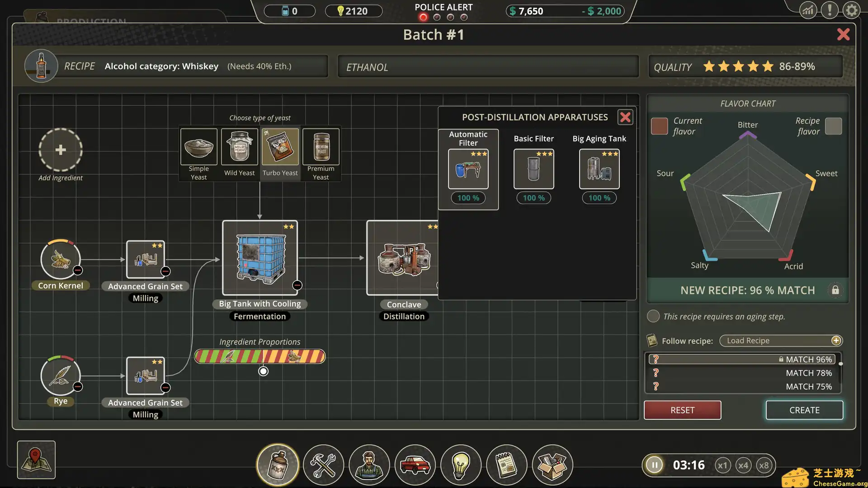
Task: Open the lightbulb research menu
Action: point(460,465)
